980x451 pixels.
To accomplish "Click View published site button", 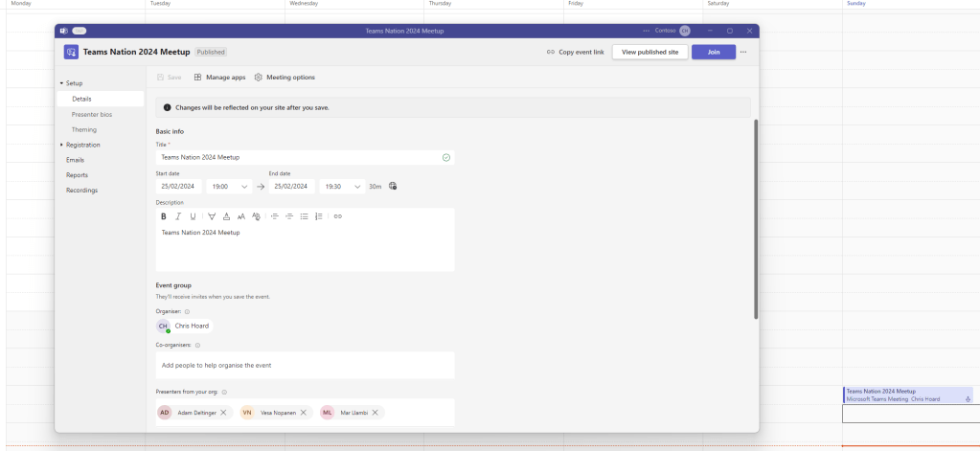I will pyautogui.click(x=650, y=52).
